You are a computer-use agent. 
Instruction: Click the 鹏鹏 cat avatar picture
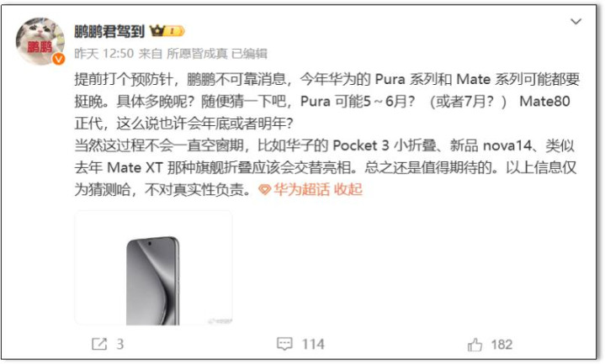pyautogui.click(x=40, y=42)
